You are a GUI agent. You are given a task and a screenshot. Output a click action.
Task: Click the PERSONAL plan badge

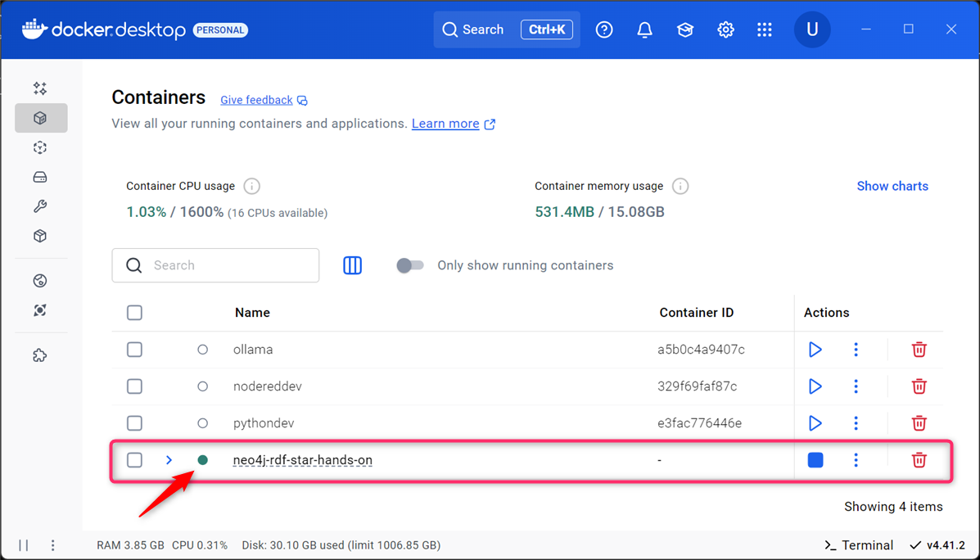tap(220, 30)
